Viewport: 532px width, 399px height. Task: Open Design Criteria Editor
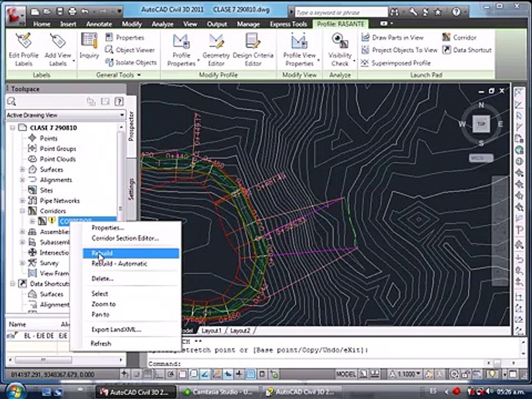click(x=253, y=49)
